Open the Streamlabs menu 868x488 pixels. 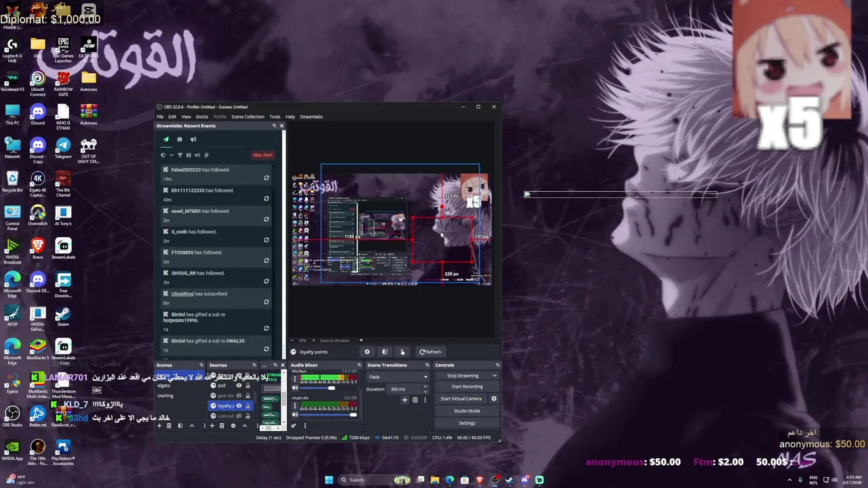point(311,117)
